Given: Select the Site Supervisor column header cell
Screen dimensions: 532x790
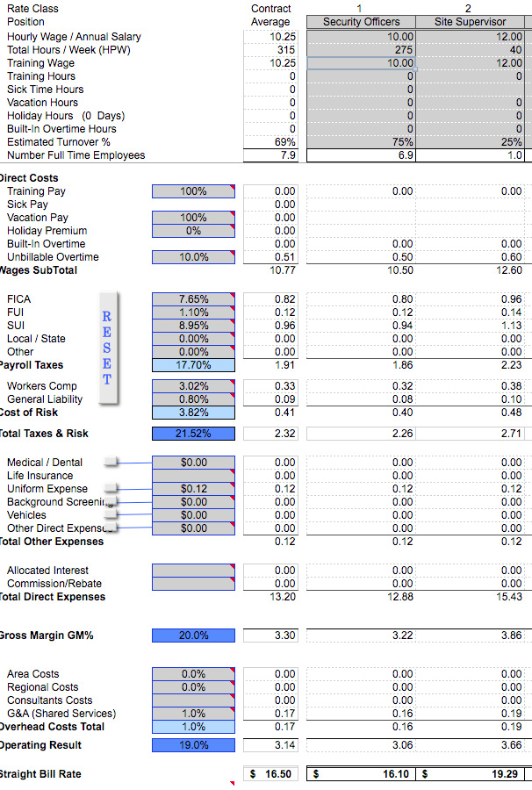Looking at the screenshot, I should (x=471, y=22).
